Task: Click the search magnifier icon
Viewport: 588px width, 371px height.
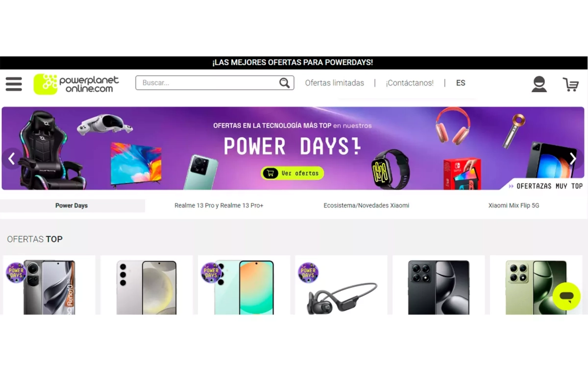Action: point(284,83)
